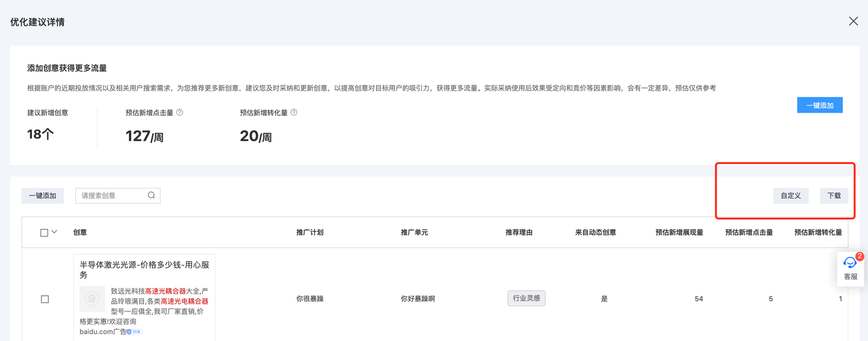Expand the chevron beside select-all checkbox
The image size is (868, 341).
point(55,232)
